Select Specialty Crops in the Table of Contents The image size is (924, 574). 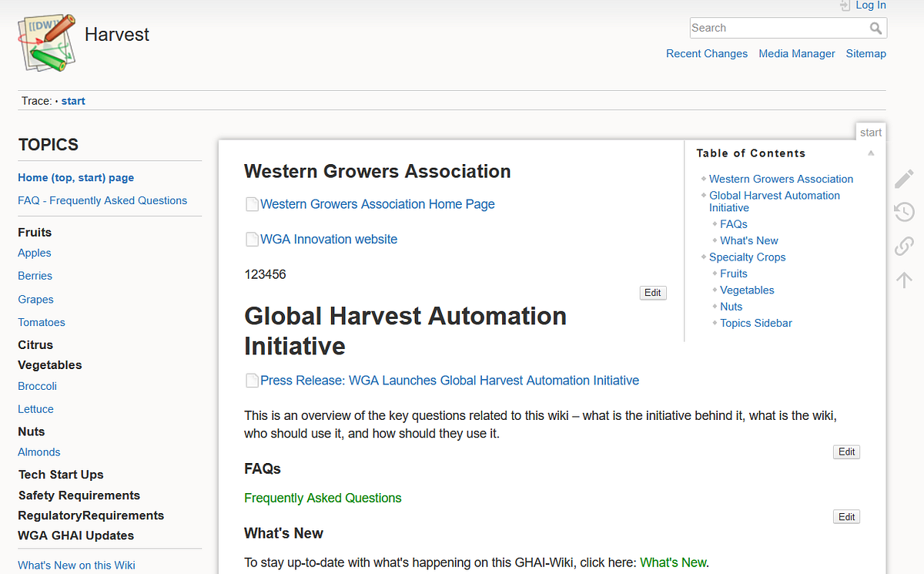747,257
